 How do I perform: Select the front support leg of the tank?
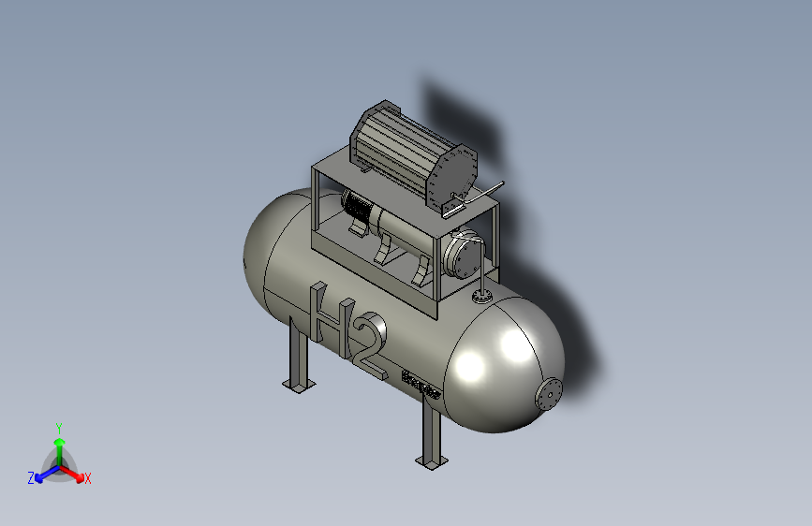click(x=432, y=435)
